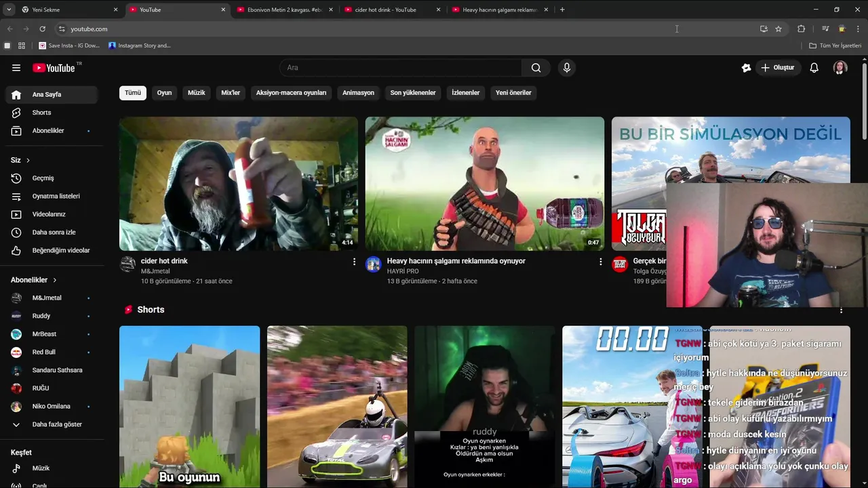This screenshot has width=868, height=488.
Task: Start voice search with microphone icon
Action: point(567,68)
